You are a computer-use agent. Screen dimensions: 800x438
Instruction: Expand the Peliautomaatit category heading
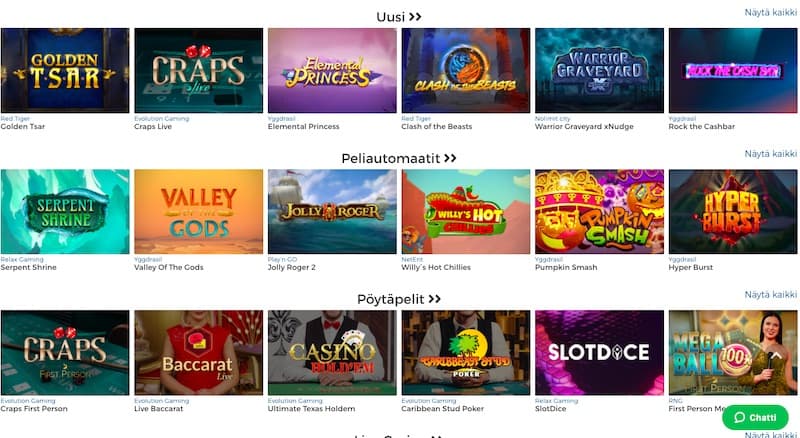398,158
